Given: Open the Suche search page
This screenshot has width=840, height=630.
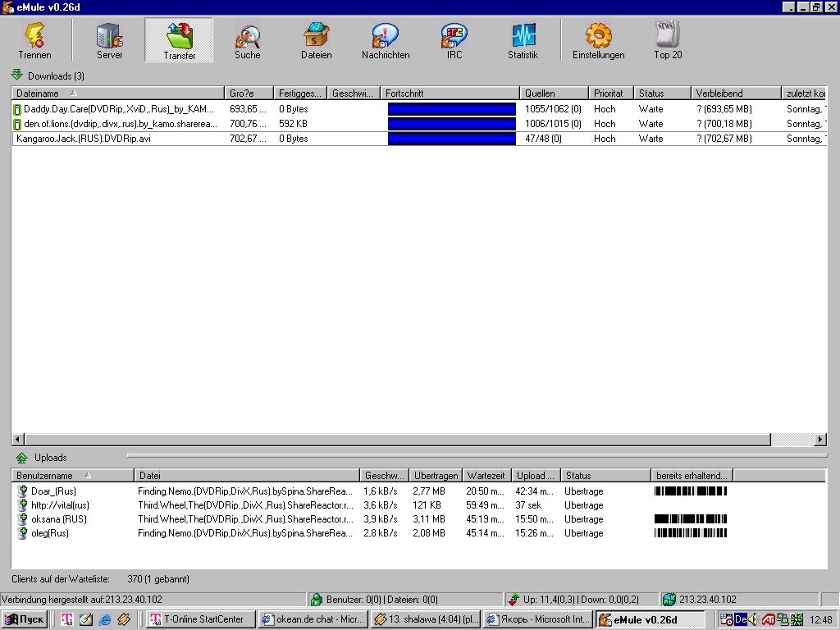Looking at the screenshot, I should [x=248, y=40].
